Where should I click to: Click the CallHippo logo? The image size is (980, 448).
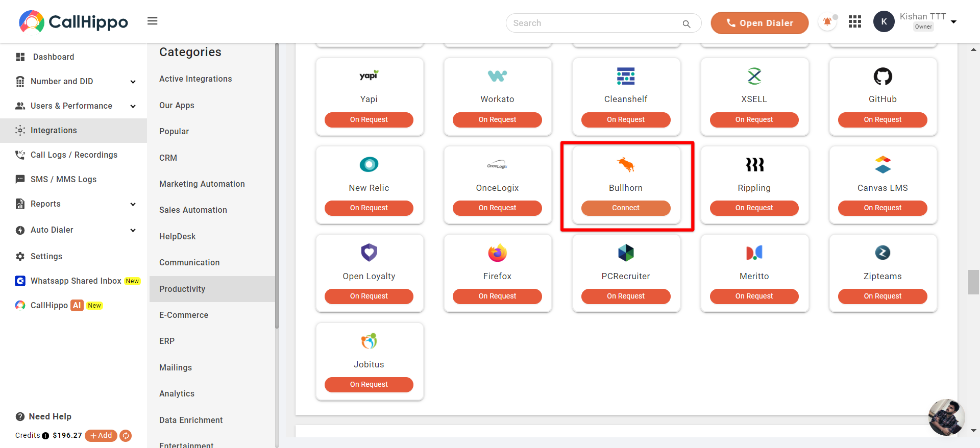[73, 21]
